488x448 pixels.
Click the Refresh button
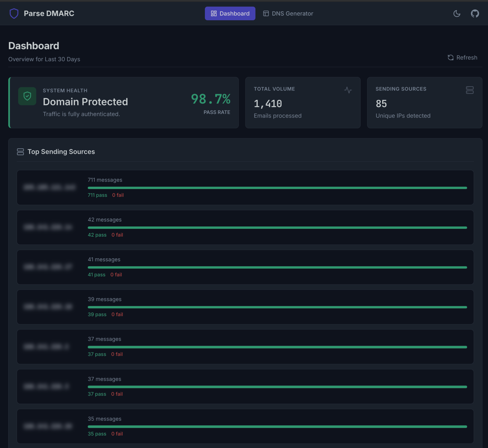[462, 57]
